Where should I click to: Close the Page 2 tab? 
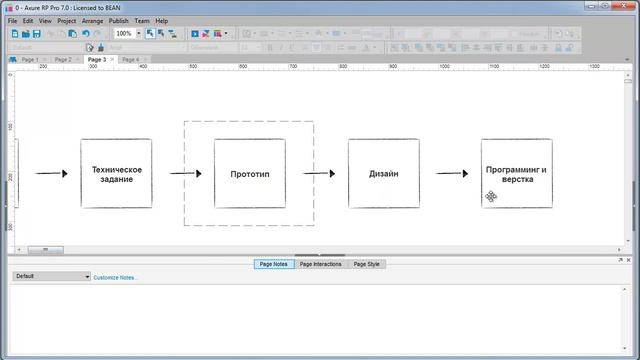coord(78,60)
